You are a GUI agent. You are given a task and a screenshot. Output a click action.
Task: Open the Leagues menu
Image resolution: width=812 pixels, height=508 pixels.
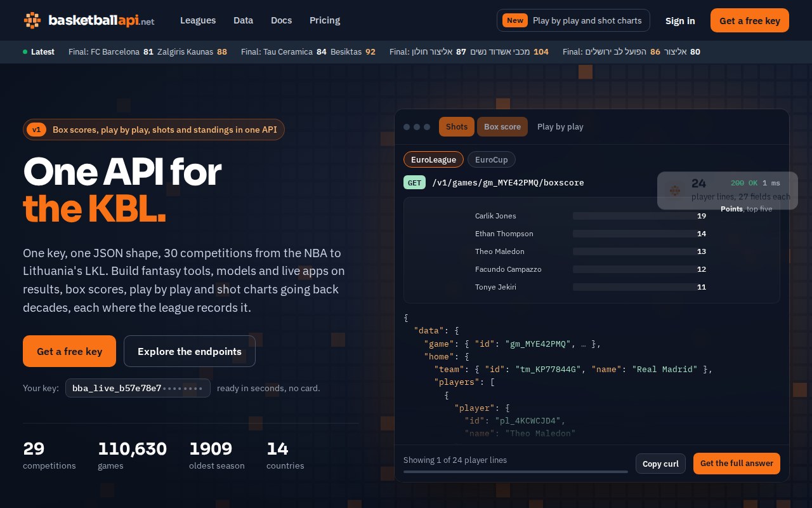[x=198, y=20]
